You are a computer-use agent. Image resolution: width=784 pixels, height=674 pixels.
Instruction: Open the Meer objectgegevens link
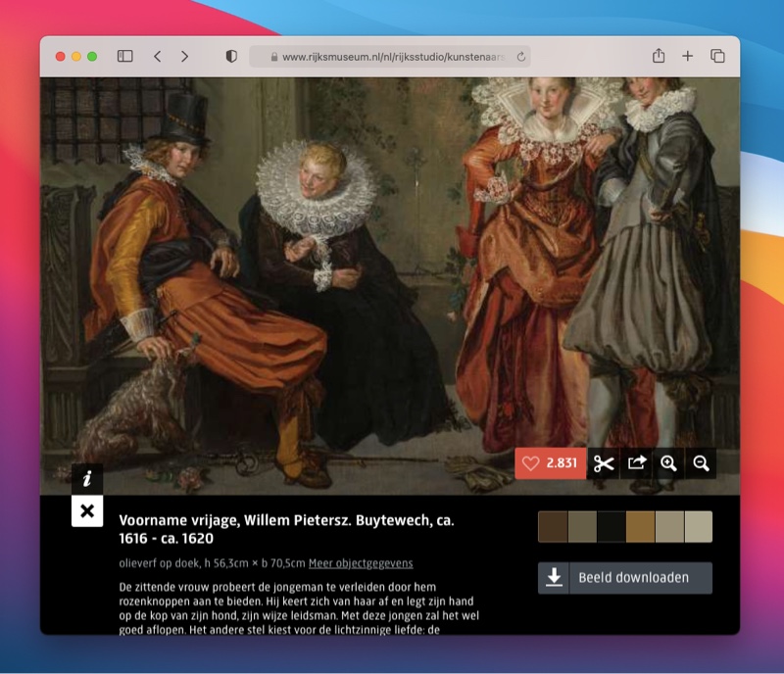[361, 563]
